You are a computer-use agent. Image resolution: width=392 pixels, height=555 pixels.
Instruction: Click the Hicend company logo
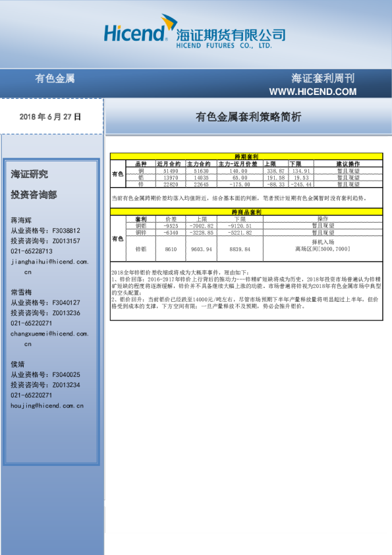point(194,32)
